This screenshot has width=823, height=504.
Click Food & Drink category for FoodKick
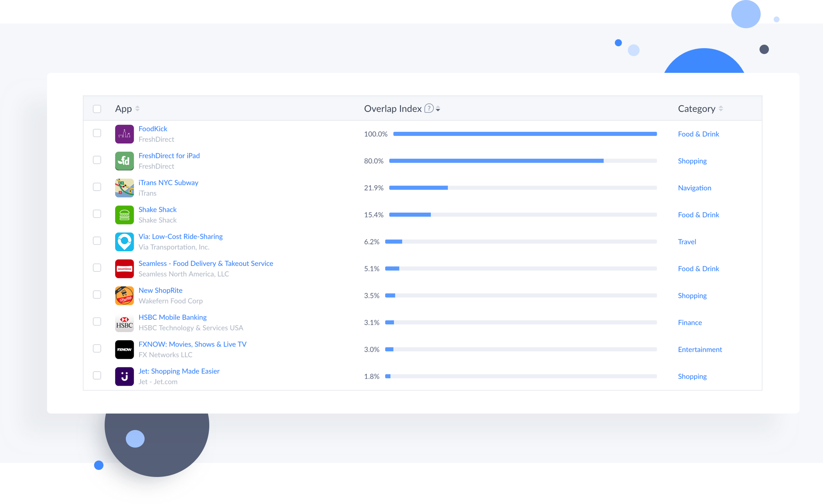click(x=698, y=134)
